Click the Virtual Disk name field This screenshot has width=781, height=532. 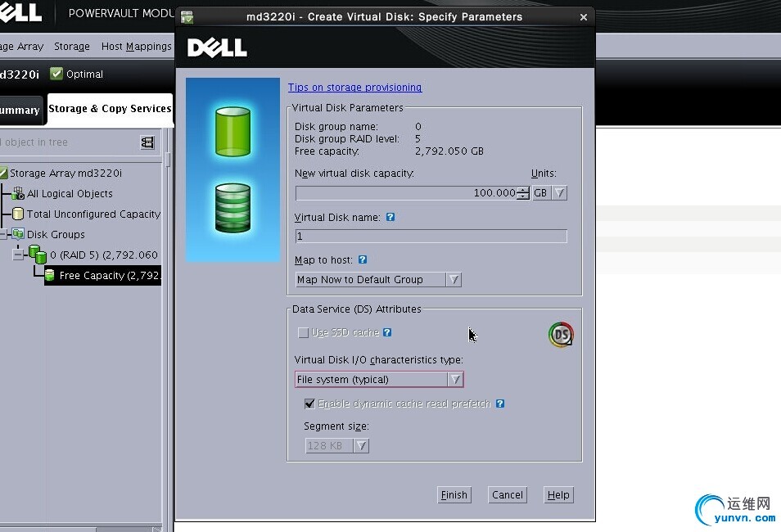431,236
